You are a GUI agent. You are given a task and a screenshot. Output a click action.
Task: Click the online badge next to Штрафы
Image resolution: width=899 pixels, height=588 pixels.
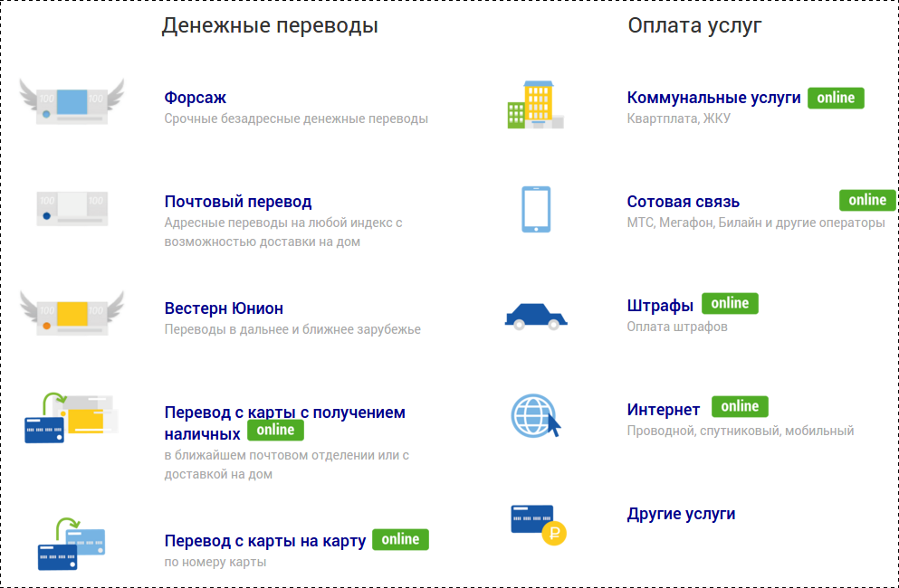pyautogui.click(x=729, y=303)
